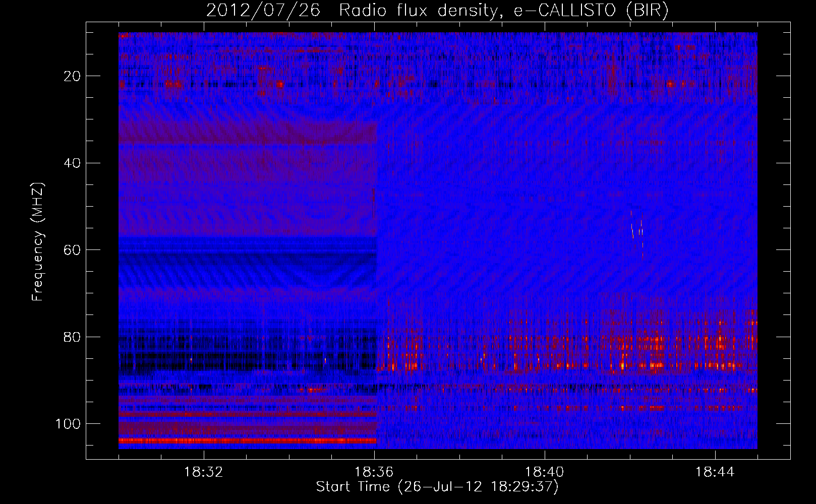Screen dimensions: 816x504
Task: Click the bright red band near 104 MHz
Action: [248, 440]
